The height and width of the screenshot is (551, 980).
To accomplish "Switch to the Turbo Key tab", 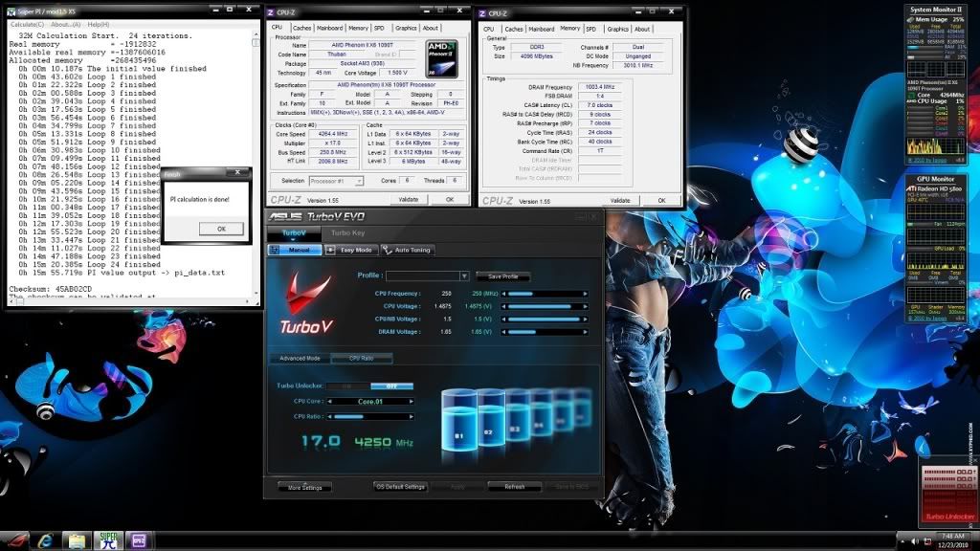I will click(x=348, y=233).
